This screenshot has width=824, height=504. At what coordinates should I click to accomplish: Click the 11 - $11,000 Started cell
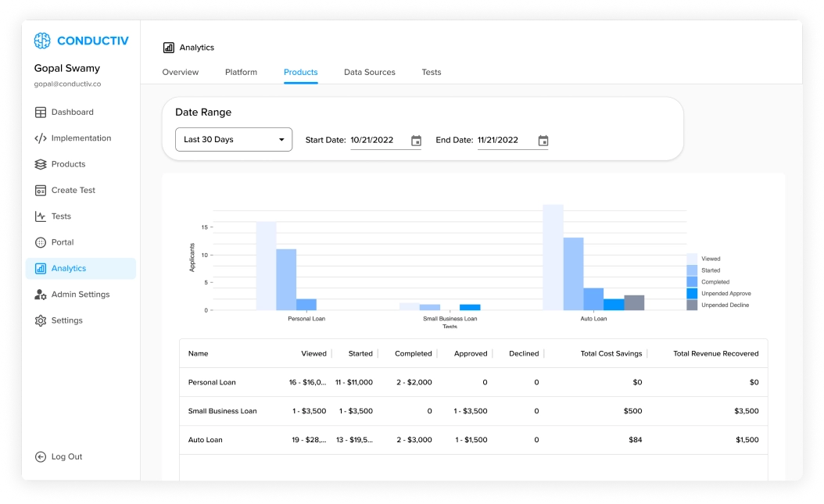(x=354, y=383)
